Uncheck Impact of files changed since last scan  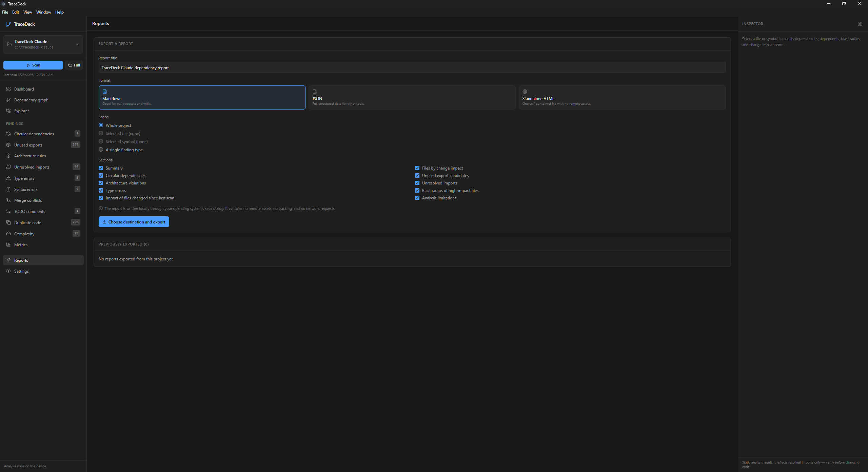(x=101, y=198)
